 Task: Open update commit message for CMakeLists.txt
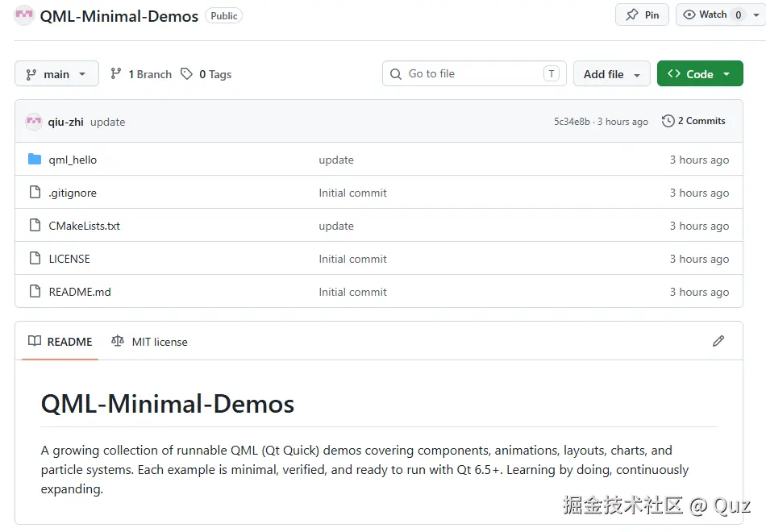(x=336, y=226)
